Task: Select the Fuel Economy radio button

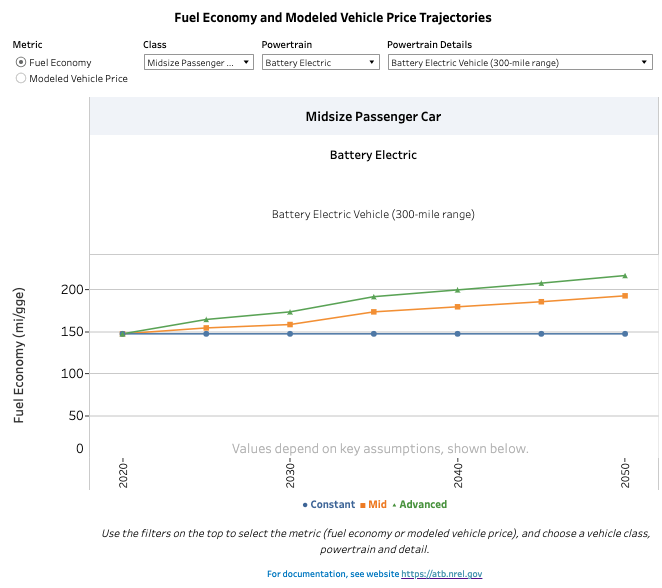Action: point(21,63)
